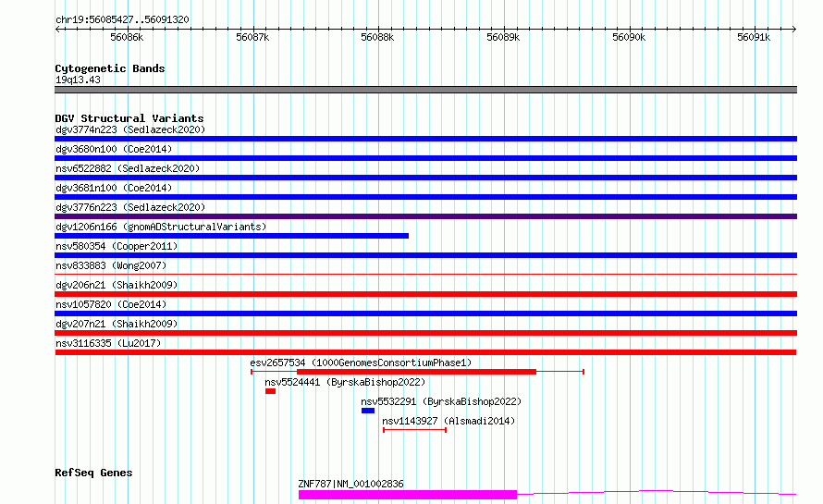Open the nsv6522882 (Sedlazeck2020) label
Viewport: 823px width, 504px height.
[128, 168]
